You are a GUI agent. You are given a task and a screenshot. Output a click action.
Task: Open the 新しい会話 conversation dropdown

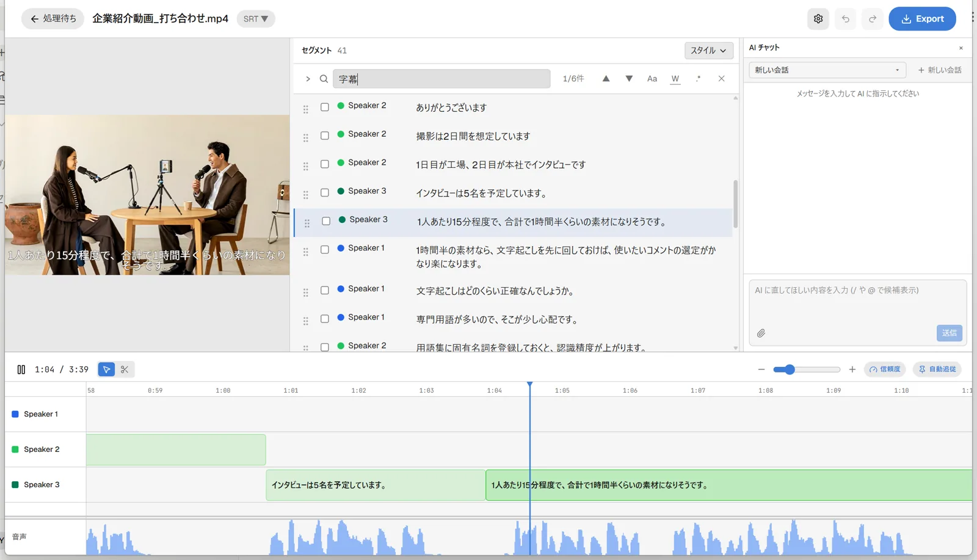pyautogui.click(x=827, y=70)
